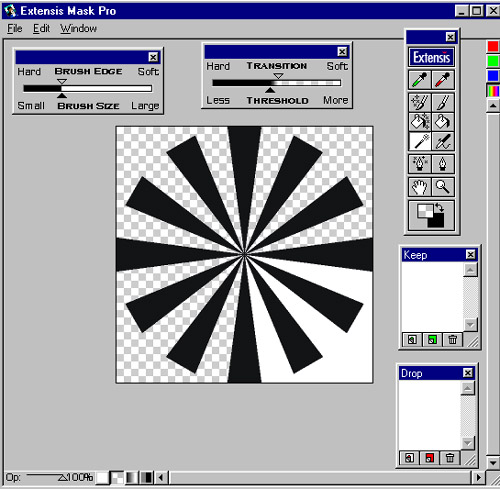The width and height of the screenshot is (500, 489).
Task: Select the red Drop eyedropper tool
Action: [x=443, y=80]
